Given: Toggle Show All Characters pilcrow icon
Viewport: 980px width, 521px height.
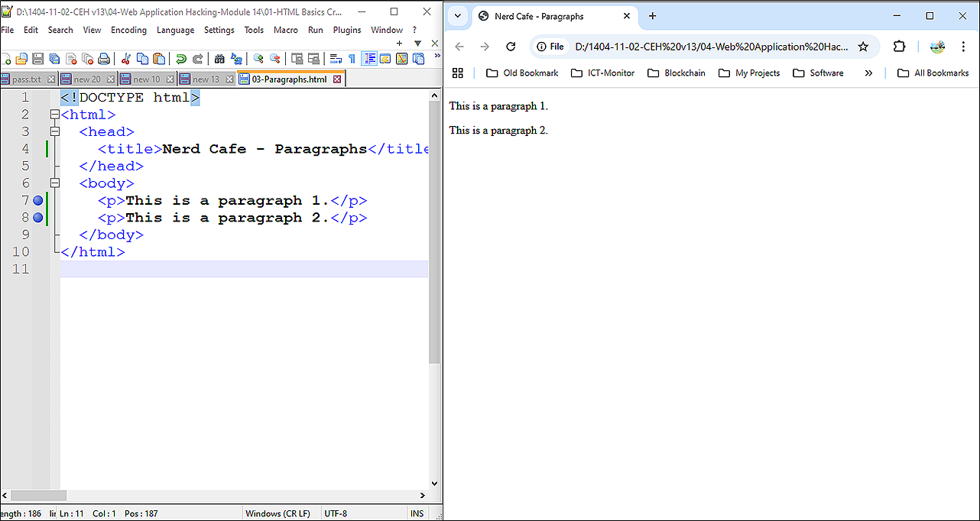Looking at the screenshot, I should pyautogui.click(x=352, y=59).
